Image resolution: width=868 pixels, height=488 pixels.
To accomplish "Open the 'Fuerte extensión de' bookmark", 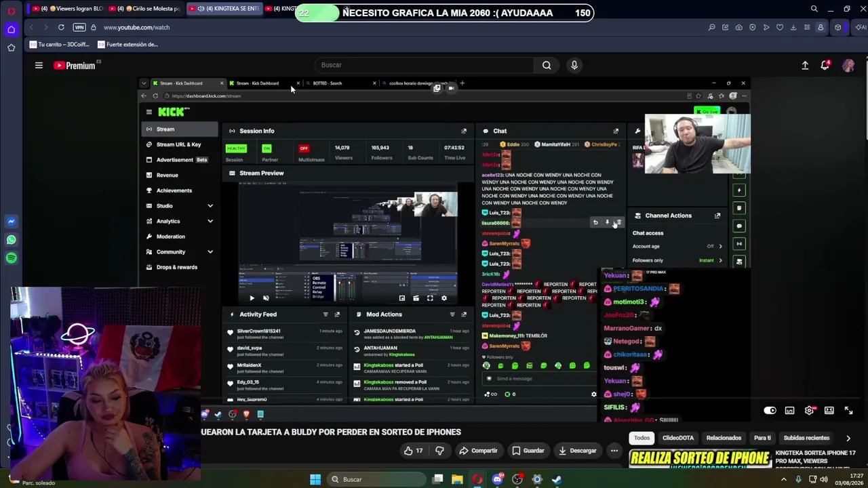I will pos(128,45).
